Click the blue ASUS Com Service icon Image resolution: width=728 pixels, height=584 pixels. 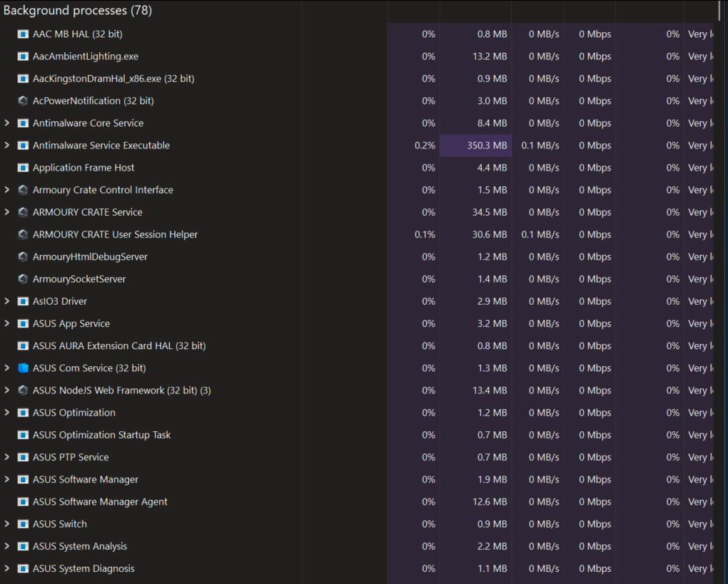pyautogui.click(x=23, y=368)
